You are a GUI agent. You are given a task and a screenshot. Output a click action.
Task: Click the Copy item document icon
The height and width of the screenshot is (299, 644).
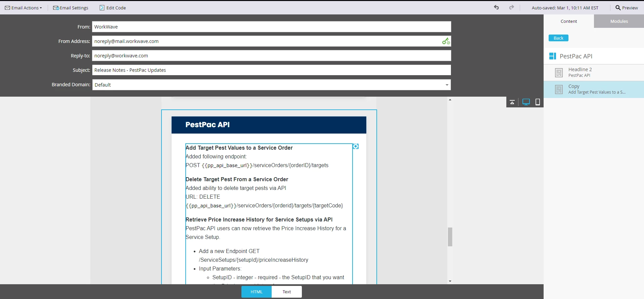point(559,90)
